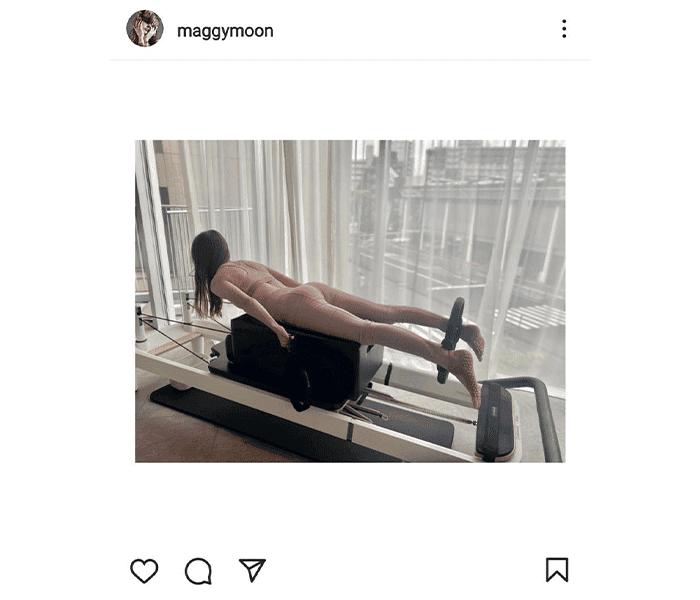Open the three-dot more options menu
Image resolution: width=700 pixels, height=600 pixels.
pos(564,29)
